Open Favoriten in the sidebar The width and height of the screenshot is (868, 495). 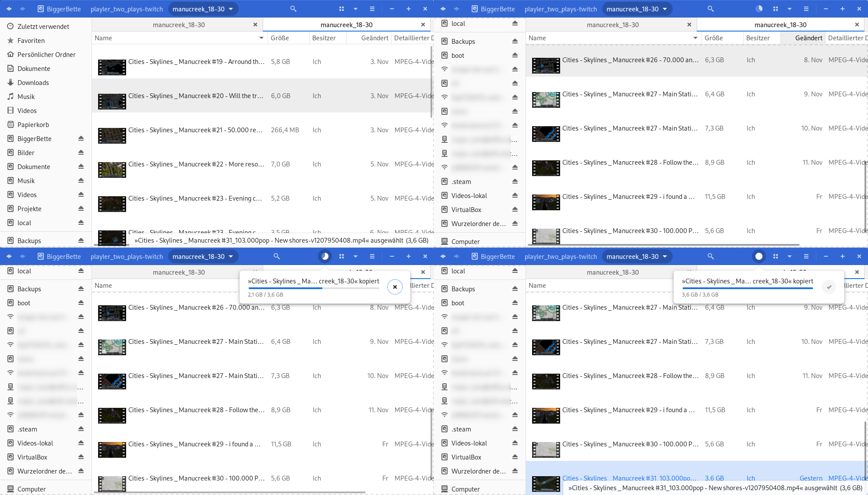click(x=46, y=40)
